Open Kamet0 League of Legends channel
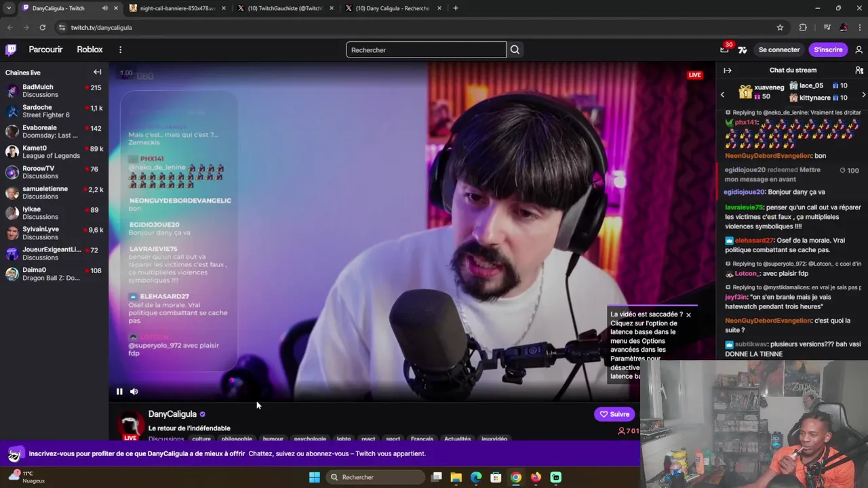 (54, 152)
